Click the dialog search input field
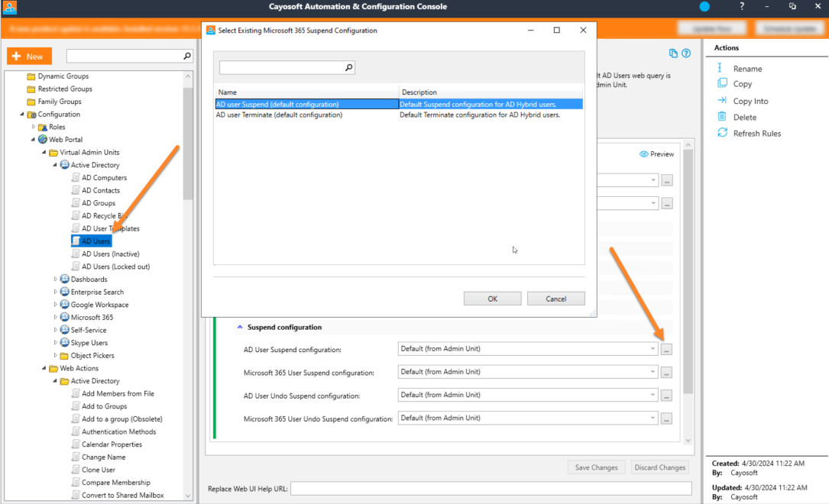 (282, 67)
